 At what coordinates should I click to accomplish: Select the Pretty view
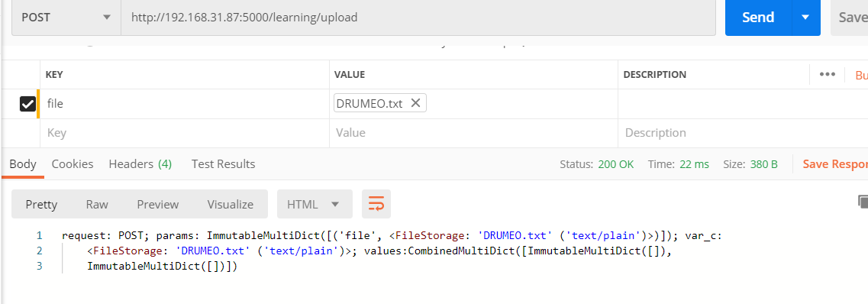(41, 205)
